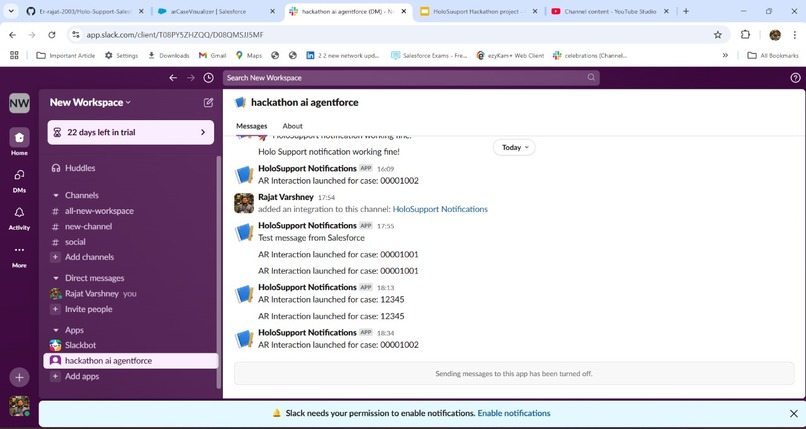Open Slack history clock icon
This screenshot has width=806, height=429.
pos(208,78)
